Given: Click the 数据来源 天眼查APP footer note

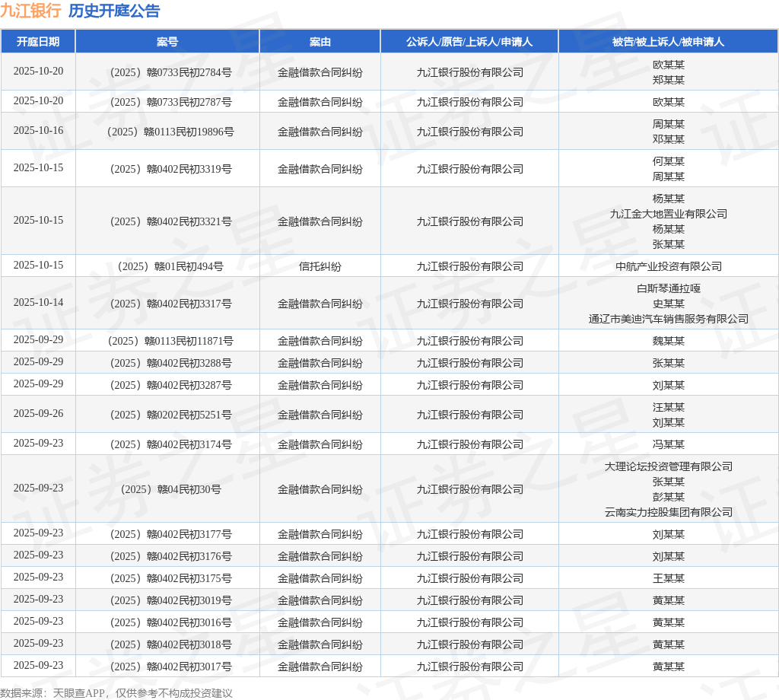Looking at the screenshot, I should coord(116,693).
